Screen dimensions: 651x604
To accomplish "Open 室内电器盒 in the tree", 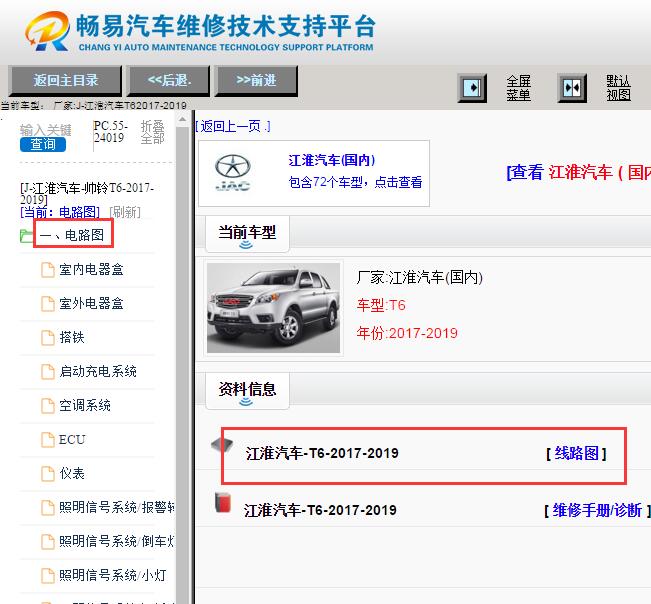I will [x=91, y=269].
